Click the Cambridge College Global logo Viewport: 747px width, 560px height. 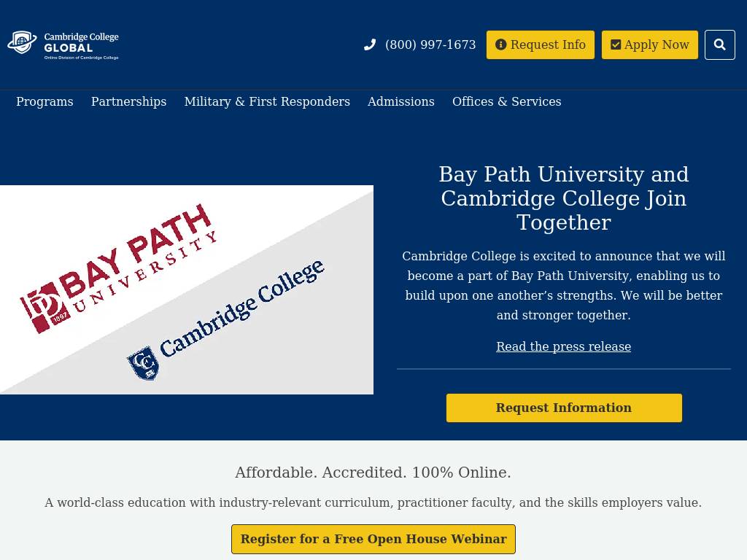(x=63, y=44)
